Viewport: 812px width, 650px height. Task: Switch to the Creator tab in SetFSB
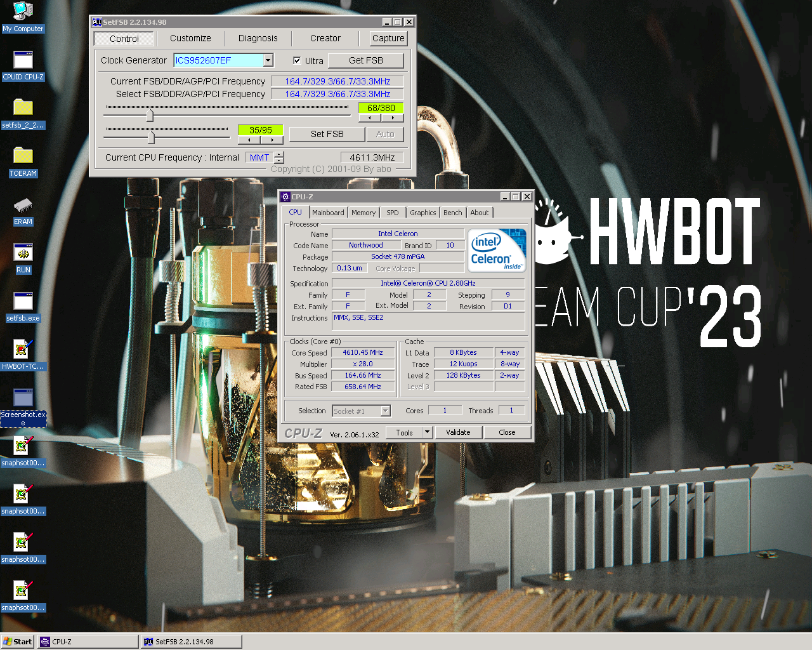[325, 38]
